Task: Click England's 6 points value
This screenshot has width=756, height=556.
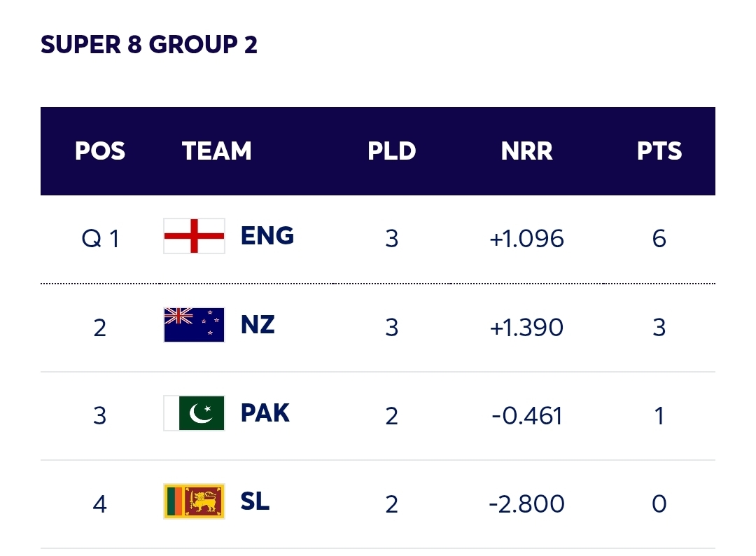Action: point(659,239)
